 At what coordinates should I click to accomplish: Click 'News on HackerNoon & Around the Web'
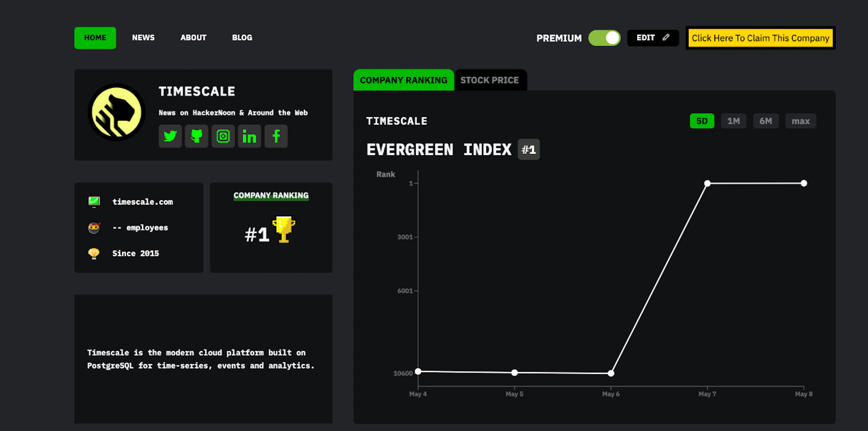pyautogui.click(x=233, y=113)
